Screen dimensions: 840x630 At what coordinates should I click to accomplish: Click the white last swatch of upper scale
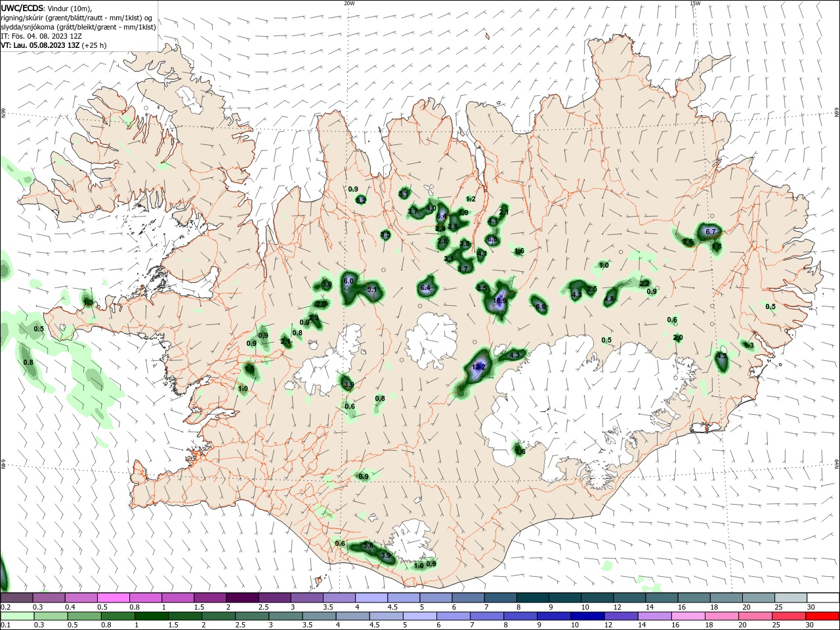tap(822, 598)
